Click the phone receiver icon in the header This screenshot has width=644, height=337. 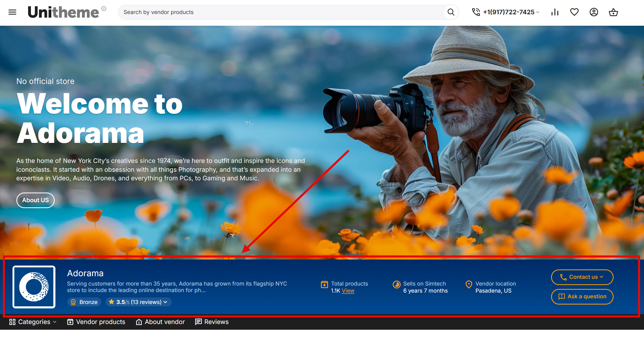(476, 12)
